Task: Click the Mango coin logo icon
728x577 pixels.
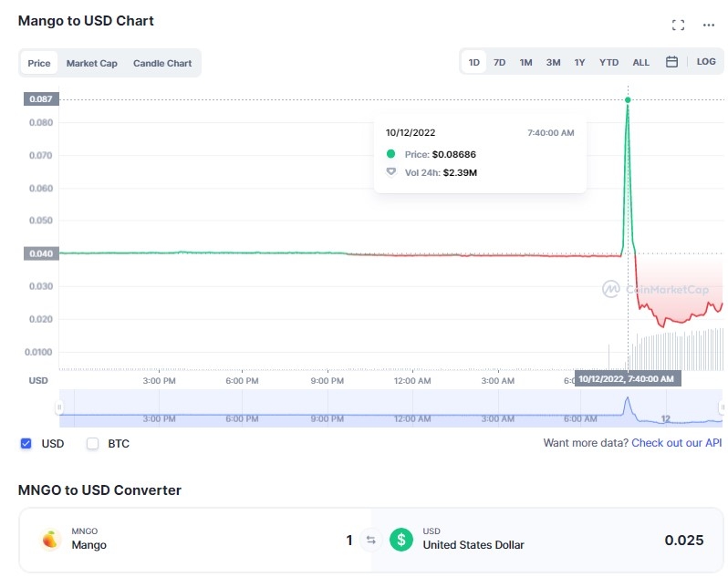Action: 50,540
